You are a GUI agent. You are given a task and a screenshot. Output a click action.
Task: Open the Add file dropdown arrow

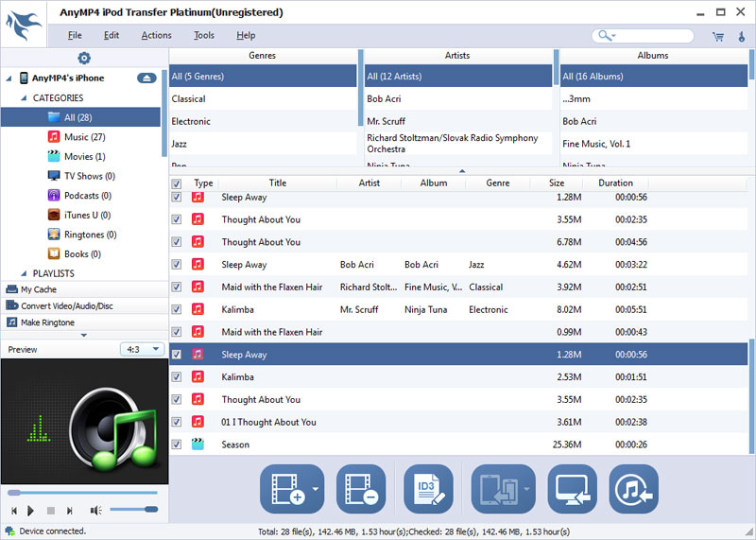316,489
